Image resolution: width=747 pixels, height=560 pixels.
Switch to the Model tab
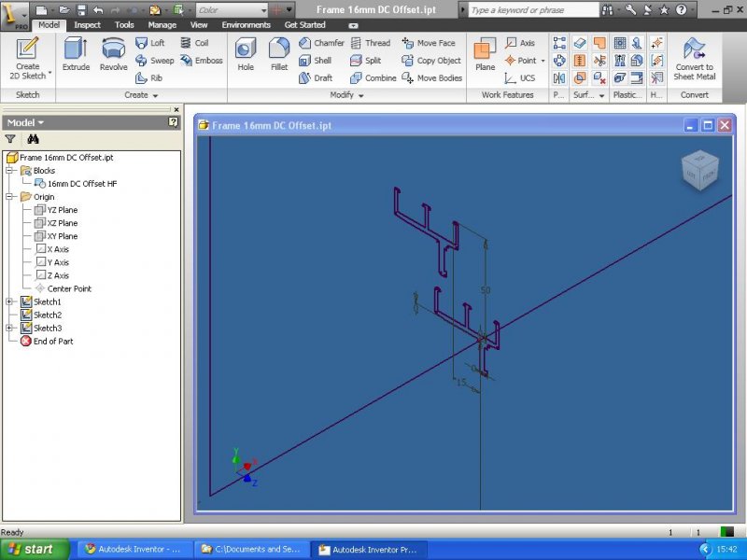[49, 25]
